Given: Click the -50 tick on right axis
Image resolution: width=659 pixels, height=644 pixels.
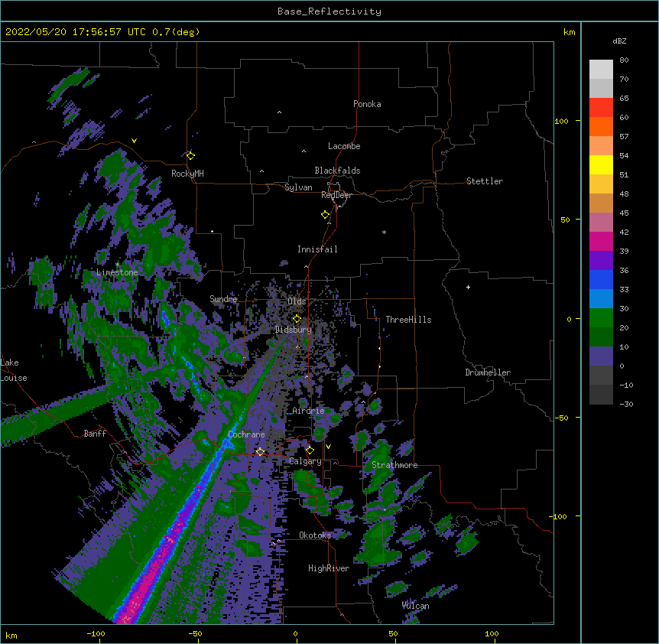Looking at the screenshot, I should tap(561, 418).
